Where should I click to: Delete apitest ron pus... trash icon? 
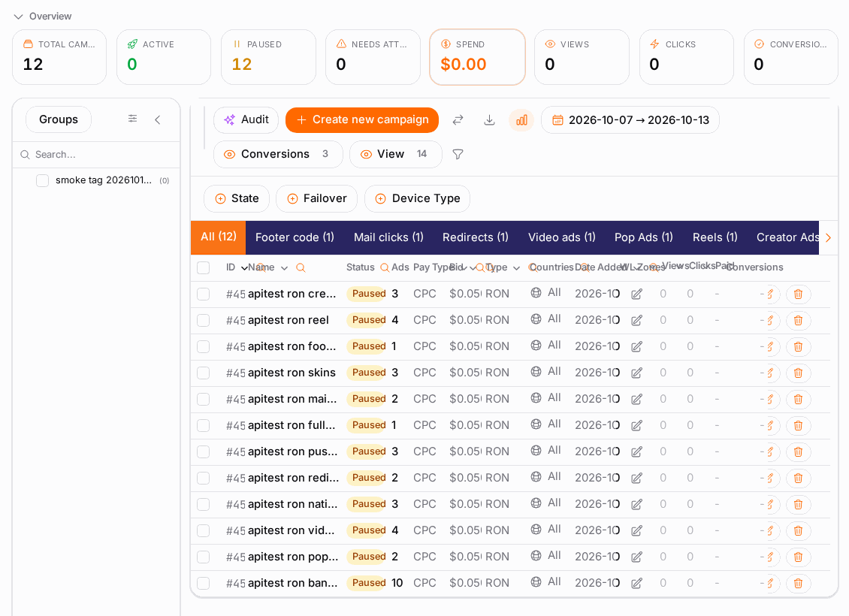798,452
